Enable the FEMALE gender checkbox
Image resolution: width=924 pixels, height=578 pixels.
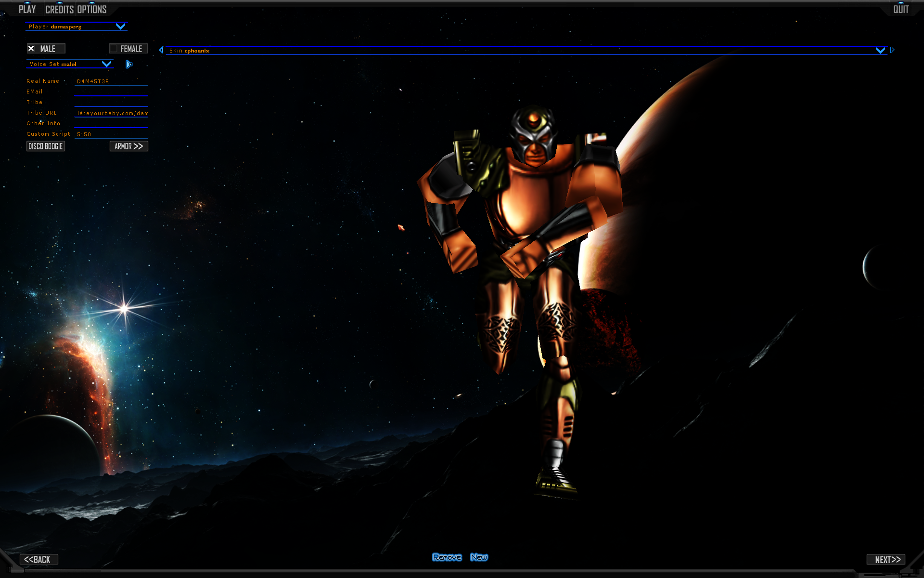114,49
